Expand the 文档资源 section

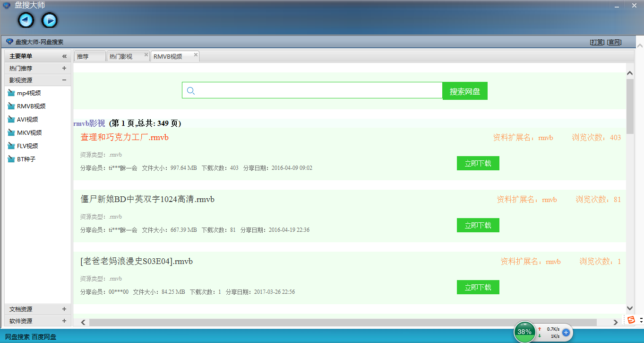pos(64,309)
